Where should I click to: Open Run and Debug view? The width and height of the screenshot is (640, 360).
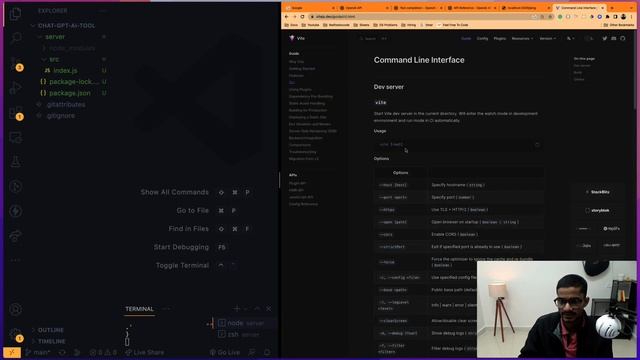point(16,87)
